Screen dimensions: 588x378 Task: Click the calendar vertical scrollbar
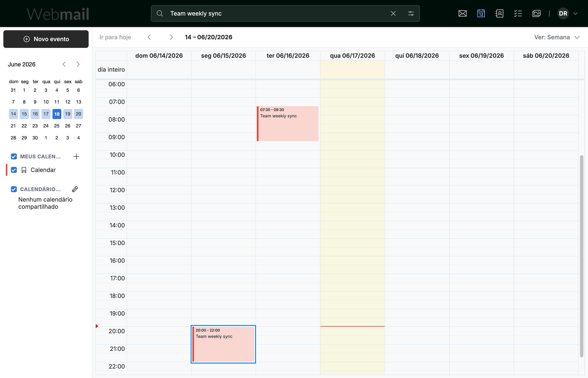pyautogui.click(x=582, y=256)
